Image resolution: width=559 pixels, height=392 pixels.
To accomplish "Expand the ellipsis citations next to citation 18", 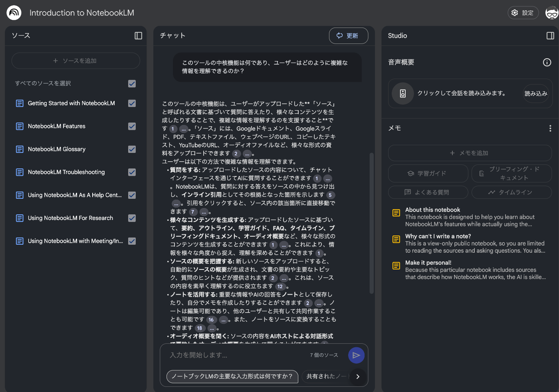I will (x=212, y=328).
